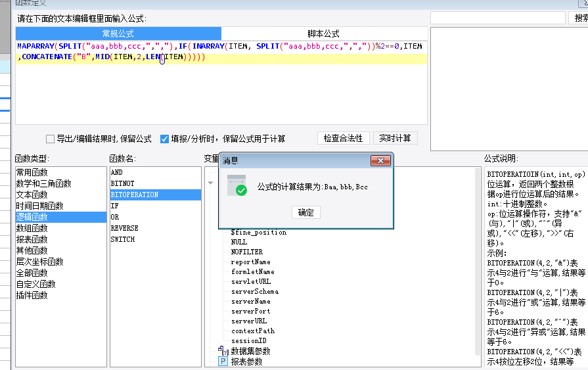Select reportName variable
The width and height of the screenshot is (588, 370).
(x=250, y=262)
